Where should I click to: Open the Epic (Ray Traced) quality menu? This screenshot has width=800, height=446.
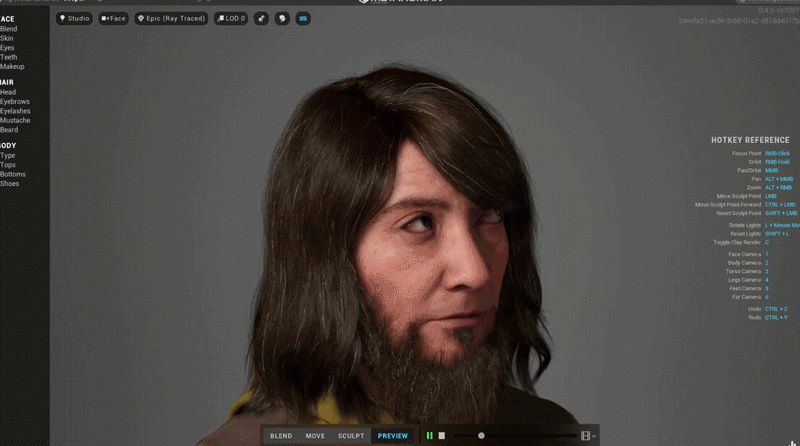(171, 18)
